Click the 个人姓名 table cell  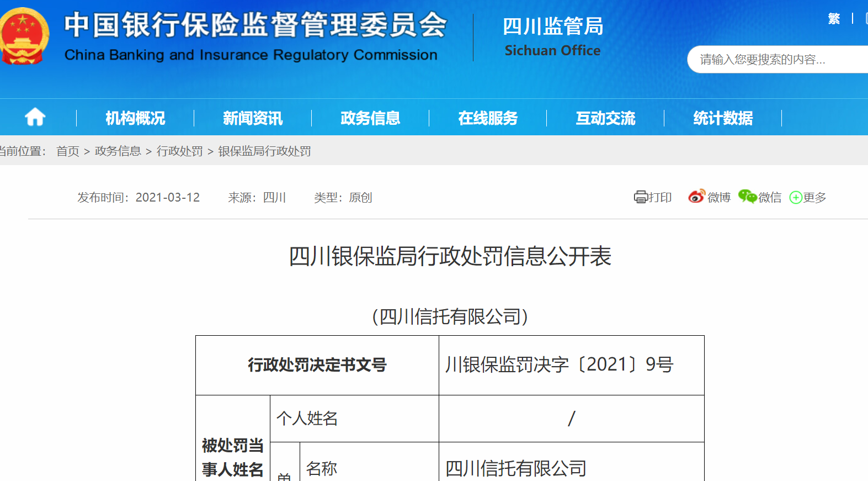(x=354, y=419)
